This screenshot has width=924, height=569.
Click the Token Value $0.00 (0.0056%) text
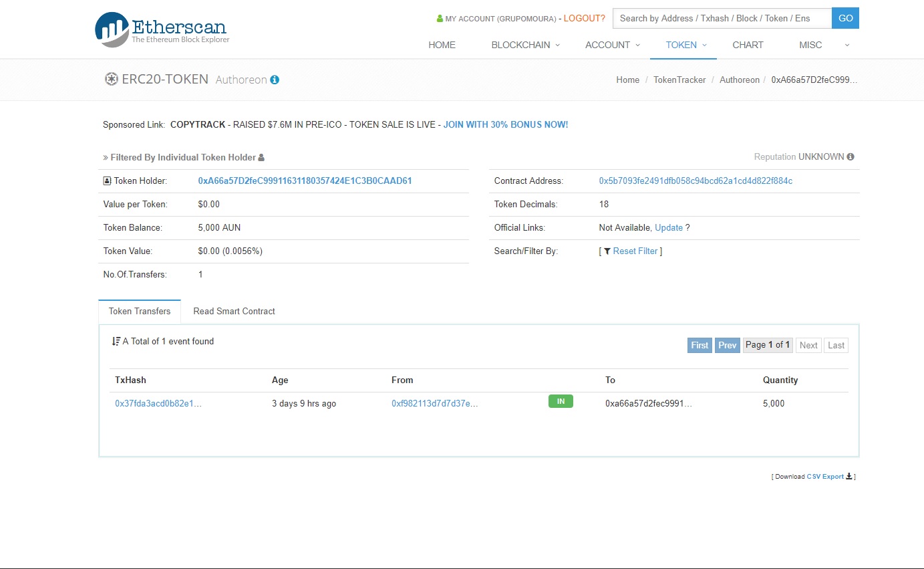tap(230, 251)
